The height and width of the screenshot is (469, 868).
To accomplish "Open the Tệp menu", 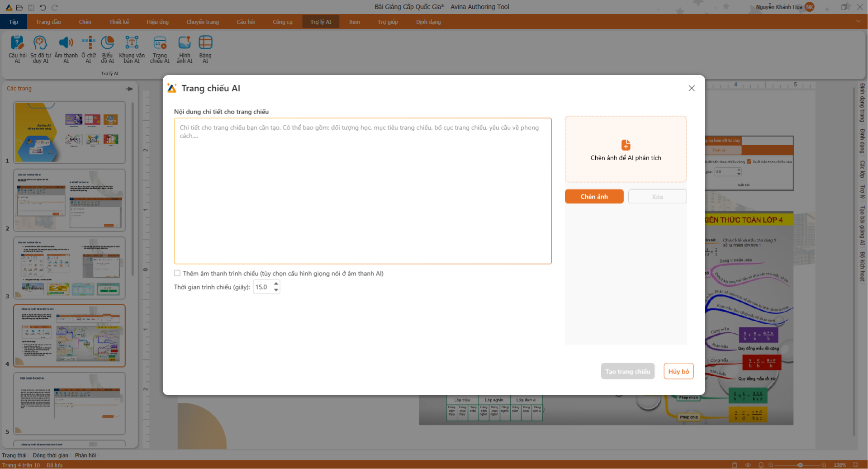I will [14, 22].
